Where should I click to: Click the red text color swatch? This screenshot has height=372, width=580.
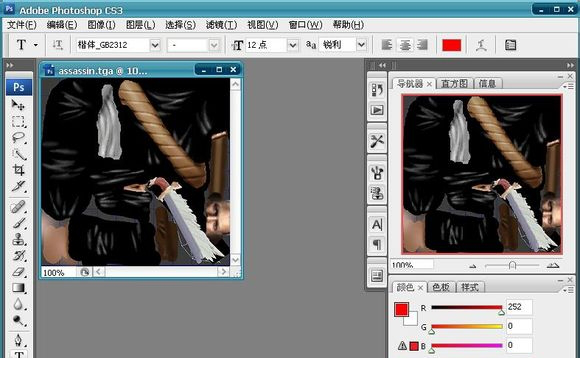point(452,45)
